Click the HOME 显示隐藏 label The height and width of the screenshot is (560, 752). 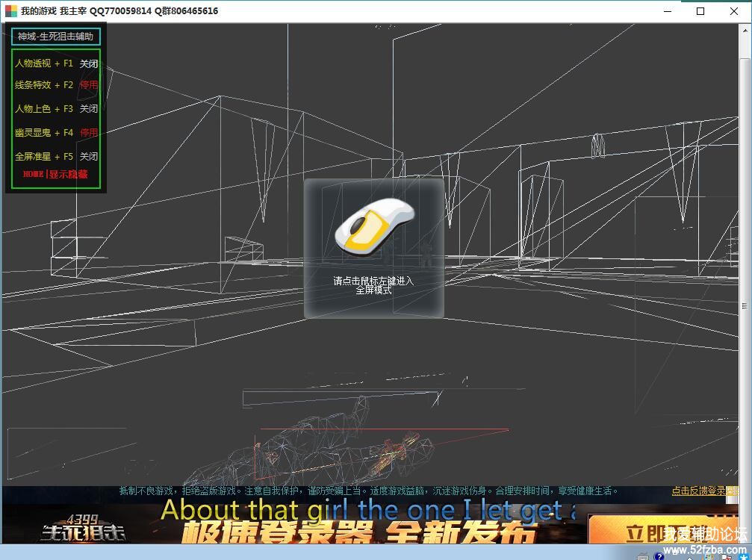point(55,174)
